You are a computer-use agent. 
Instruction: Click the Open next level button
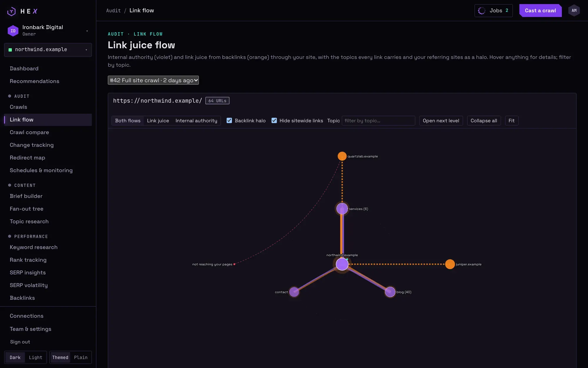tap(441, 120)
